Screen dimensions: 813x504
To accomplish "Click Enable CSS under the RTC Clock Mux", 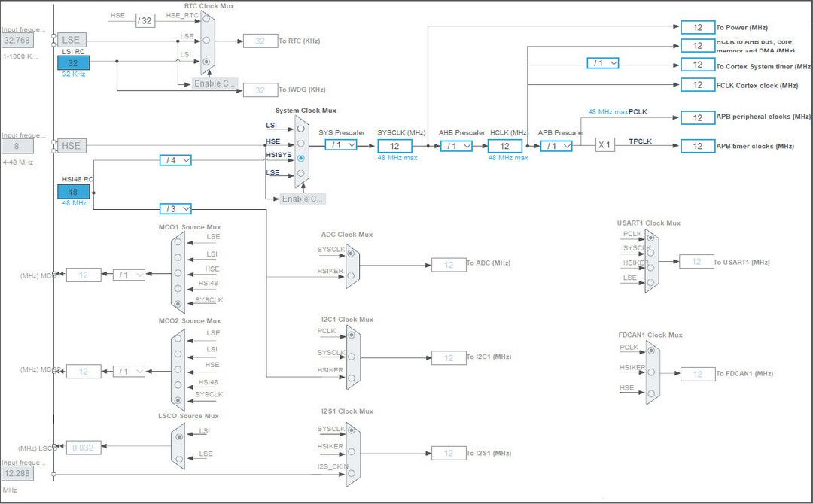I will click(215, 83).
